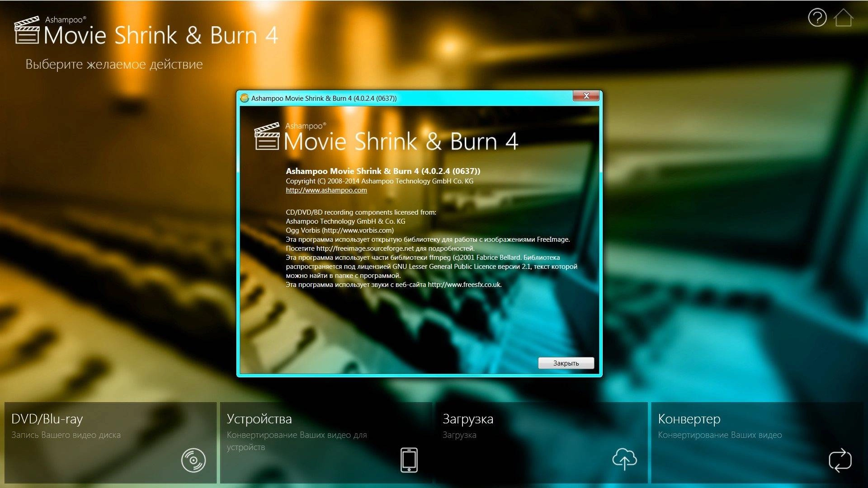The width and height of the screenshot is (868, 488).
Task: Click the 'Ashampoo Technology GmbH & Co. KG' line
Action: [x=345, y=221]
